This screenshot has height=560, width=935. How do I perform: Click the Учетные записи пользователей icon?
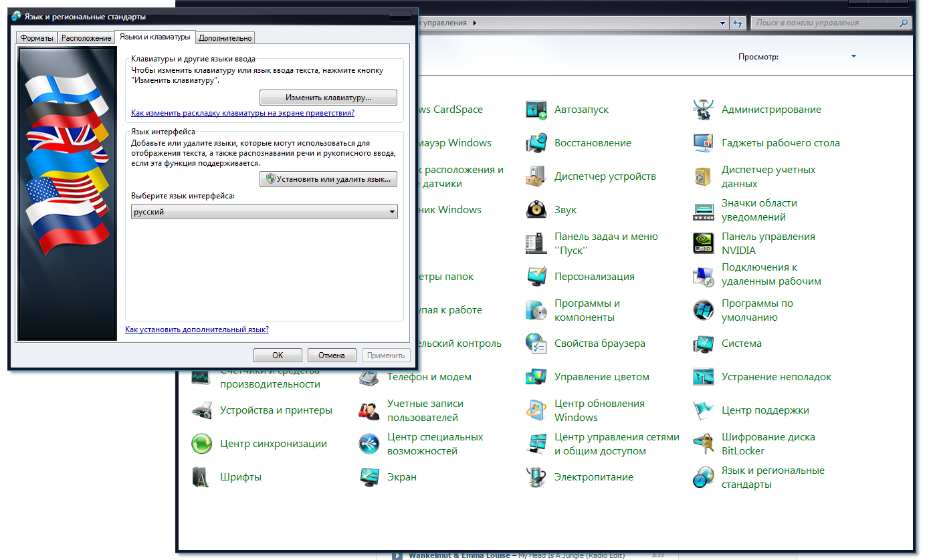point(369,410)
